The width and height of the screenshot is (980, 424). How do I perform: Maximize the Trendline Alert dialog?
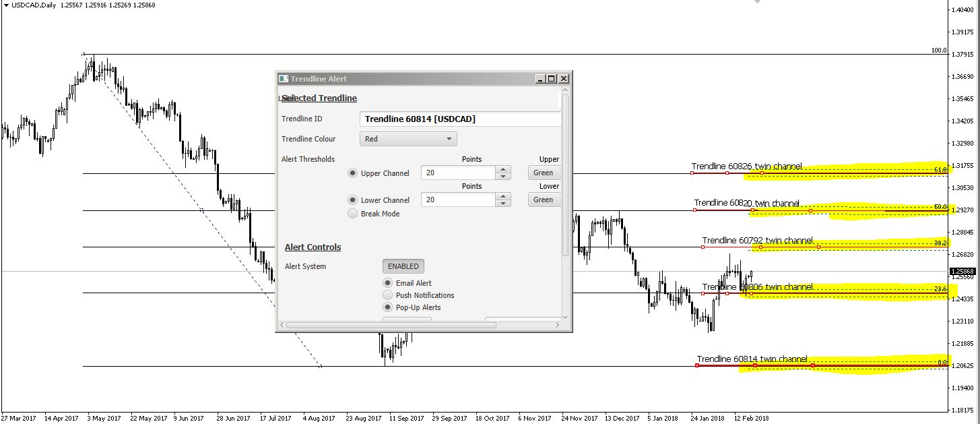552,79
